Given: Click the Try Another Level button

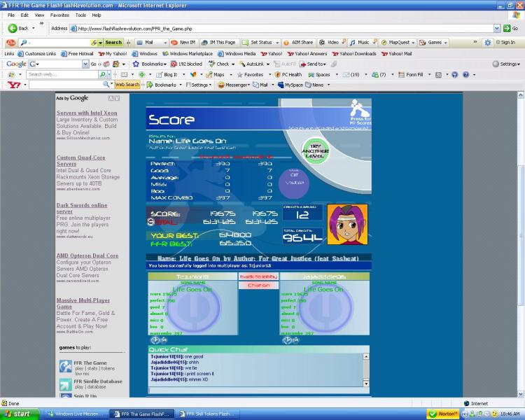Looking at the screenshot, I should click(314, 150).
